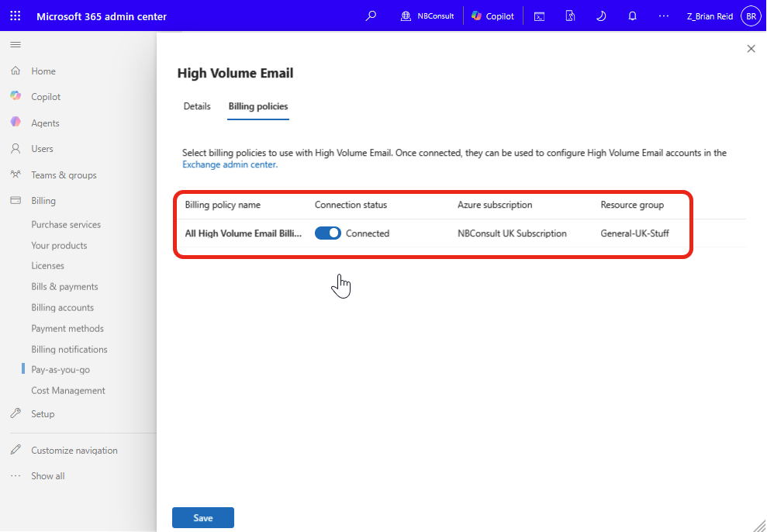The width and height of the screenshot is (767, 532).
Task: Expand Show all navigation items
Action: click(47, 476)
